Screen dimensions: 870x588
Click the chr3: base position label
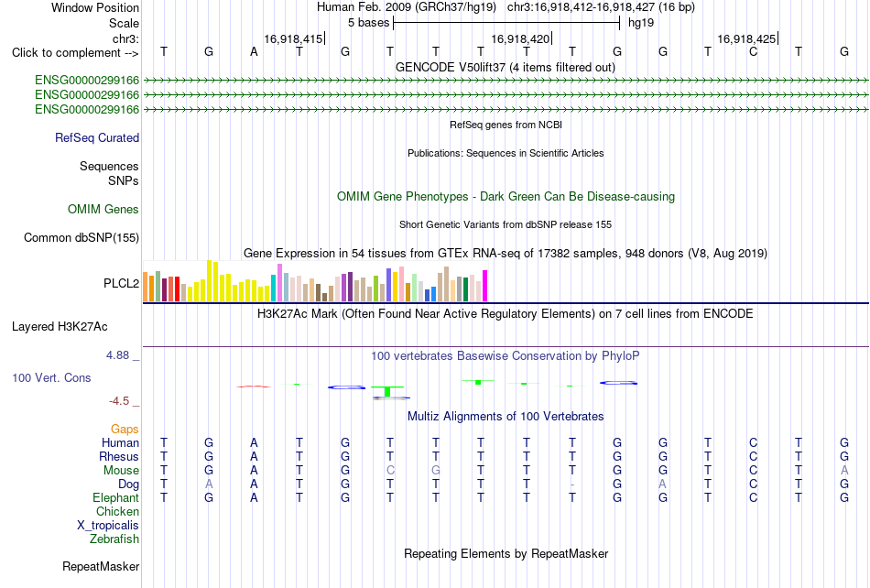click(126, 38)
